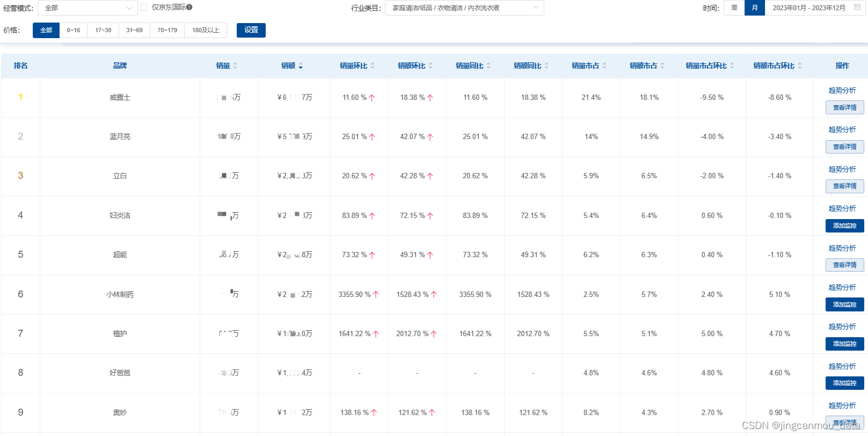Viewport: 868px width, 436px height.
Task: Sort by 销量环比 column sort icon
Action: coord(373,66)
